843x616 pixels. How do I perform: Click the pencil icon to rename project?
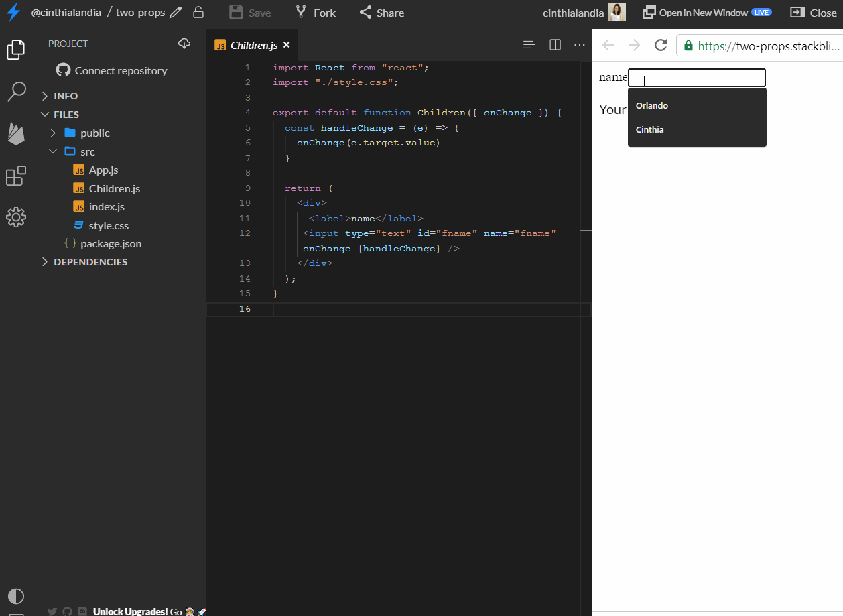176,13
